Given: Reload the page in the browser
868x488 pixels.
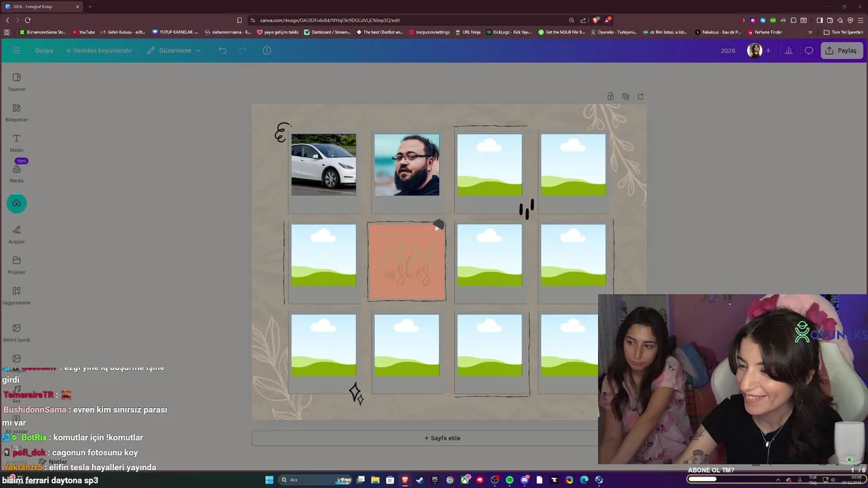Looking at the screenshot, I should pos(28,20).
